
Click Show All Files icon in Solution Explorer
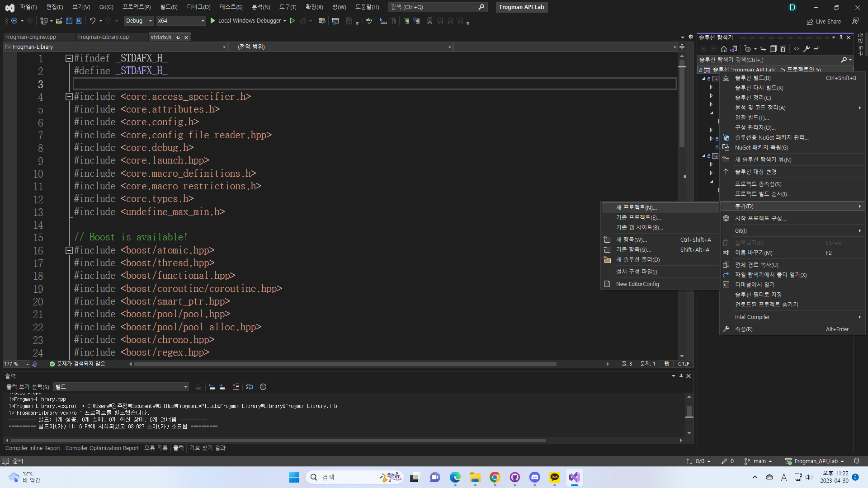pos(783,49)
